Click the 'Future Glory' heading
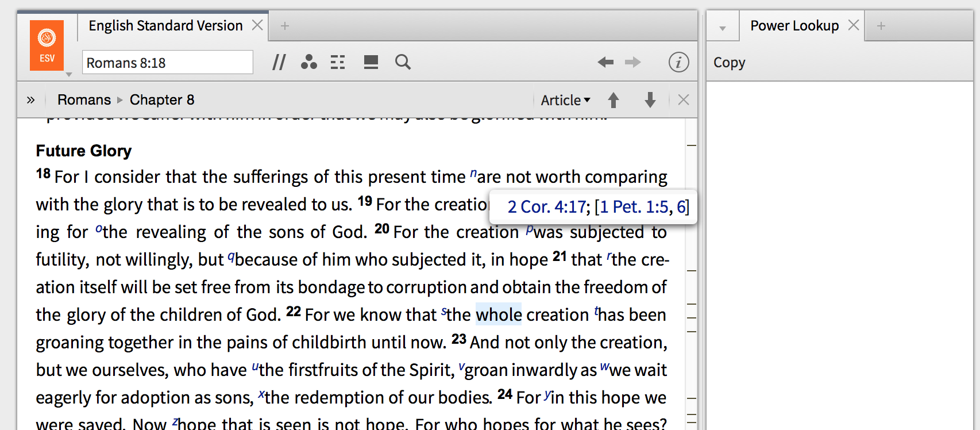 click(x=84, y=151)
